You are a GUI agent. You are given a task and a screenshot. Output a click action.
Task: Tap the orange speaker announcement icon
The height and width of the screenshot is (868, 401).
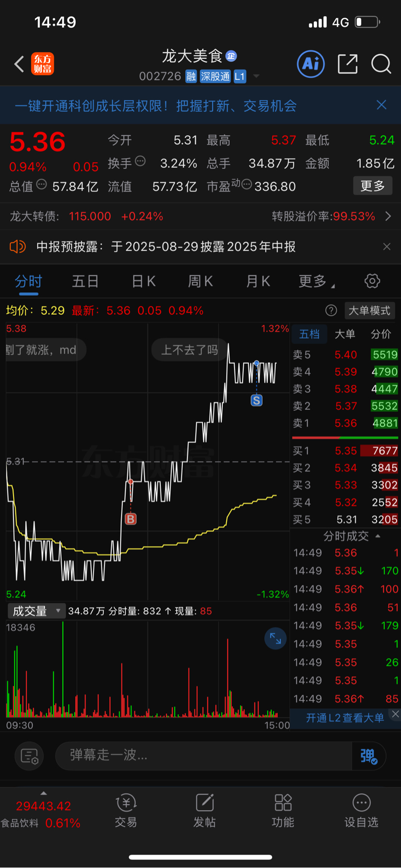tap(18, 246)
